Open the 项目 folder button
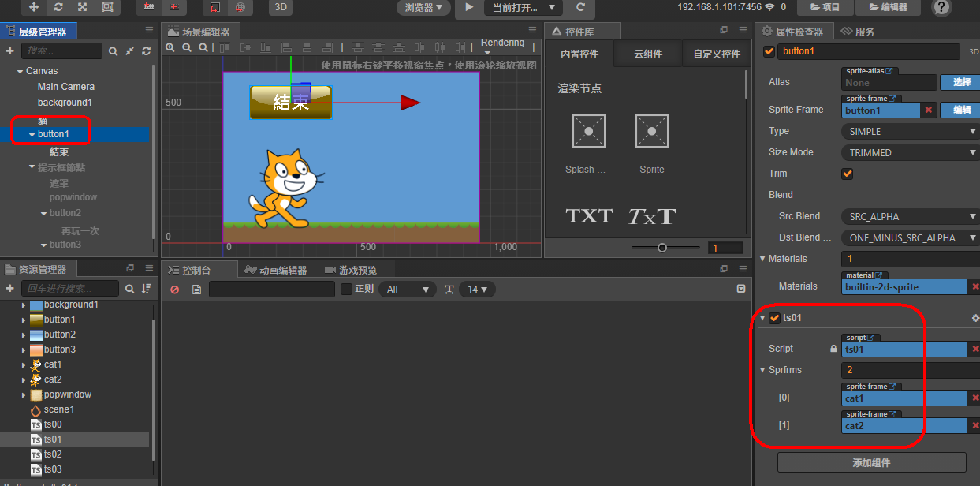Screen dimensions: 980x486 click(x=825, y=7)
